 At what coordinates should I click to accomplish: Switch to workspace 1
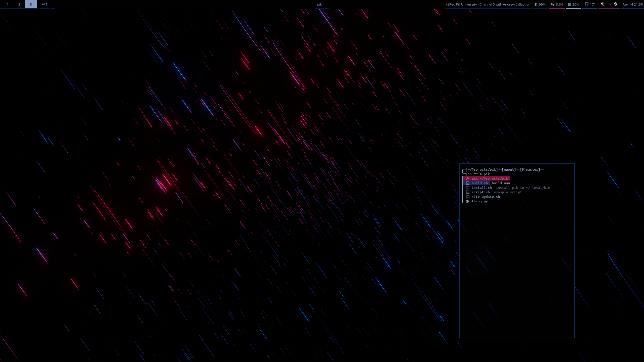[x=8, y=4]
